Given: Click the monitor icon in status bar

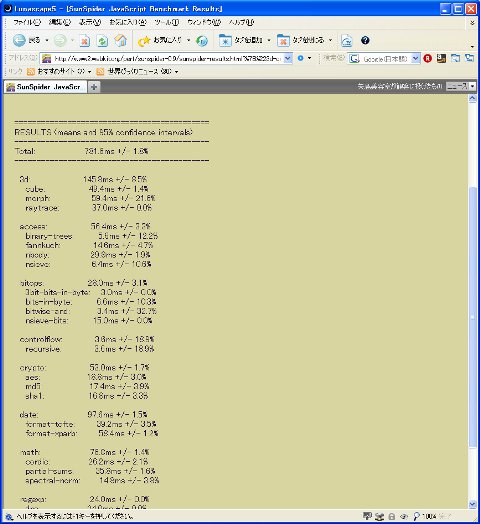Looking at the screenshot, I should [x=367, y=516].
